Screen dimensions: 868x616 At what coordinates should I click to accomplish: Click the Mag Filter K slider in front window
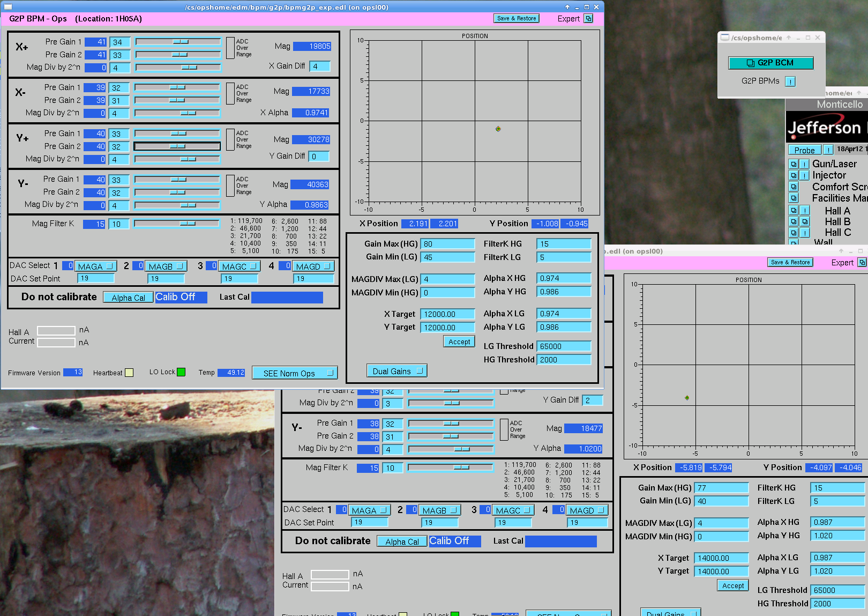tap(177, 223)
